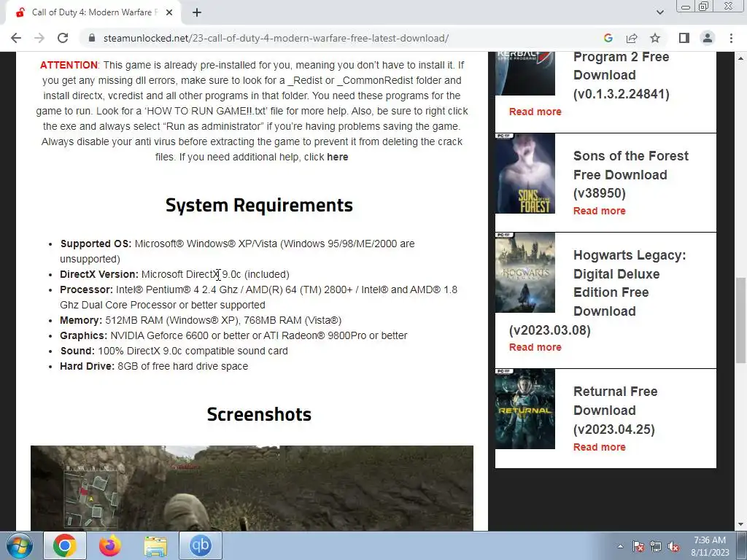Click the System Requirements heading
This screenshot has height=560, width=747.
259,205
